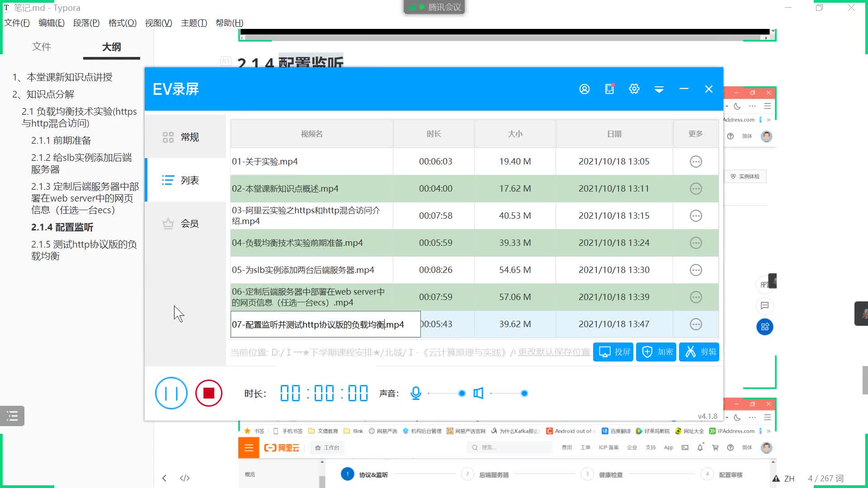Jump to outline item 1、本堂课新知识点讲授
Image resolution: width=868 pixels, height=488 pixels.
click(x=62, y=77)
